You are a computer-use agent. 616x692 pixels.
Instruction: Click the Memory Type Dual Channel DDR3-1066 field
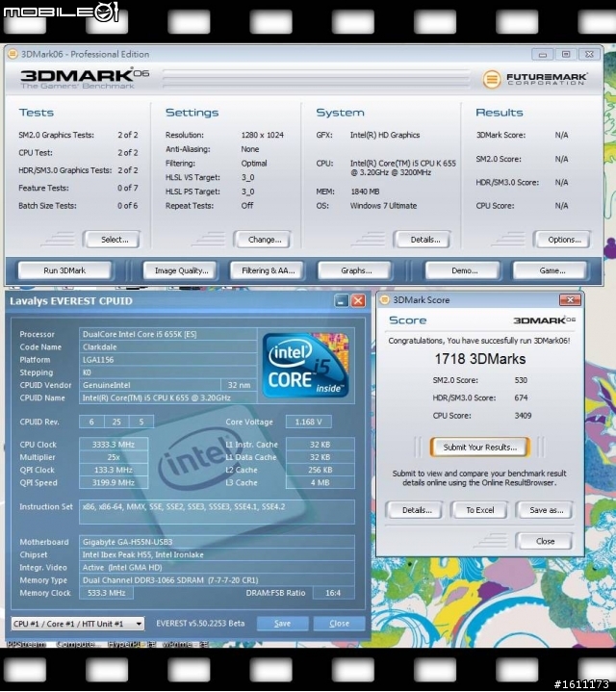[x=217, y=580]
